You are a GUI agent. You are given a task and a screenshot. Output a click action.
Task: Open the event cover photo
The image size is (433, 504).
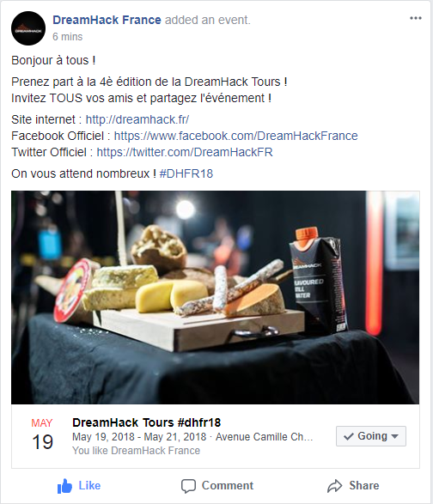click(x=216, y=298)
